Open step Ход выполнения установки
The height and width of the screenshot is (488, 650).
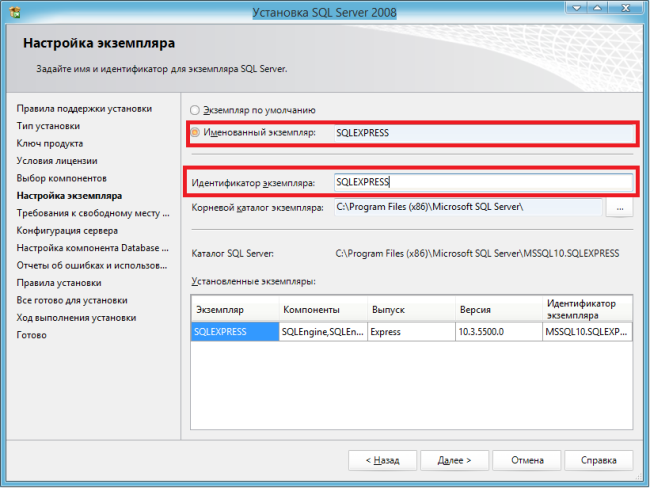point(76,318)
